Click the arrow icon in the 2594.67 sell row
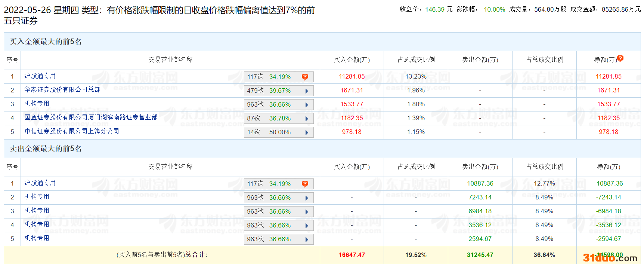644x266 pixels. coord(307,239)
